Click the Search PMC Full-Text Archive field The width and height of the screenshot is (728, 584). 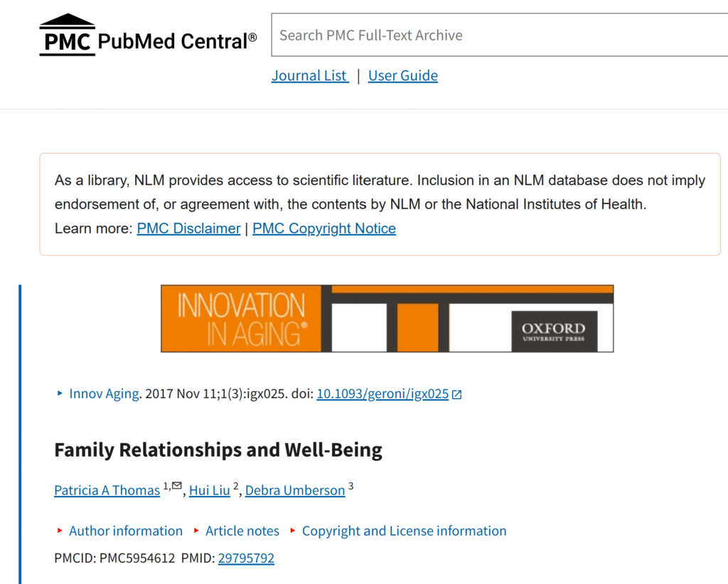click(x=498, y=35)
